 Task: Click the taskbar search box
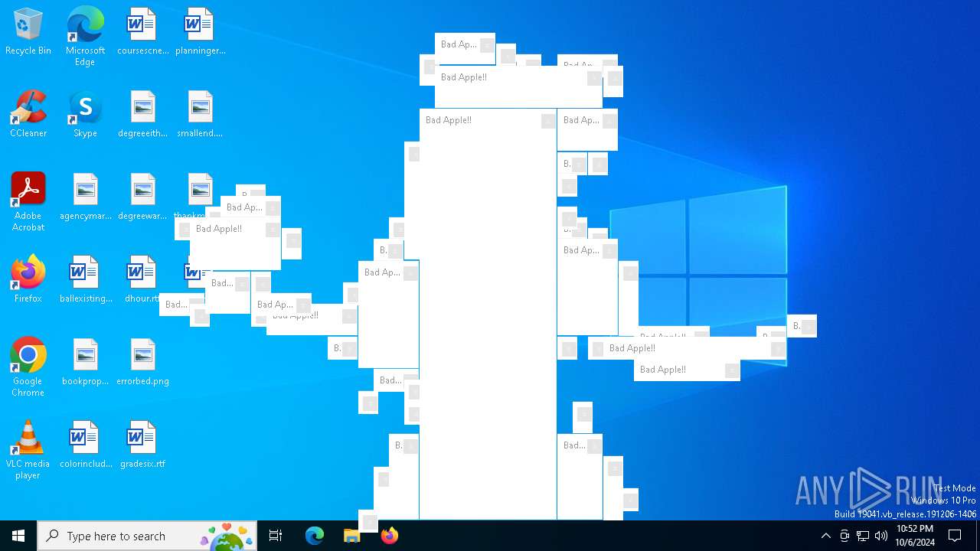coord(147,536)
